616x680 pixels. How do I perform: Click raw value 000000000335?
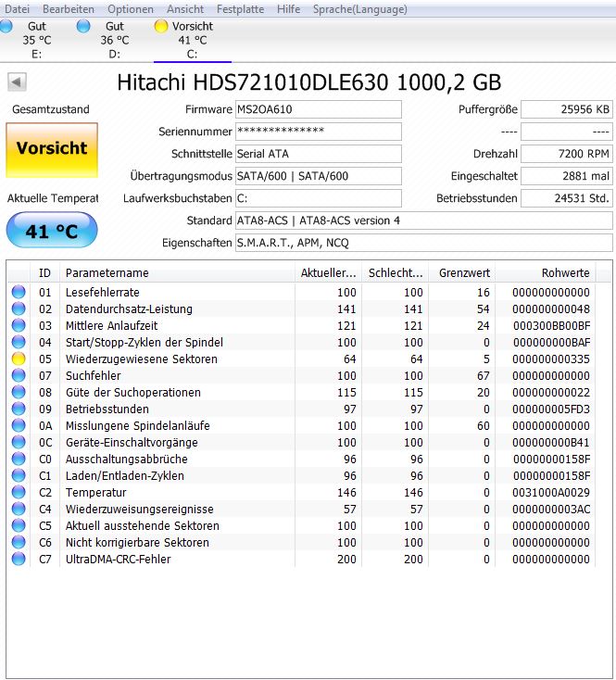[551, 359]
